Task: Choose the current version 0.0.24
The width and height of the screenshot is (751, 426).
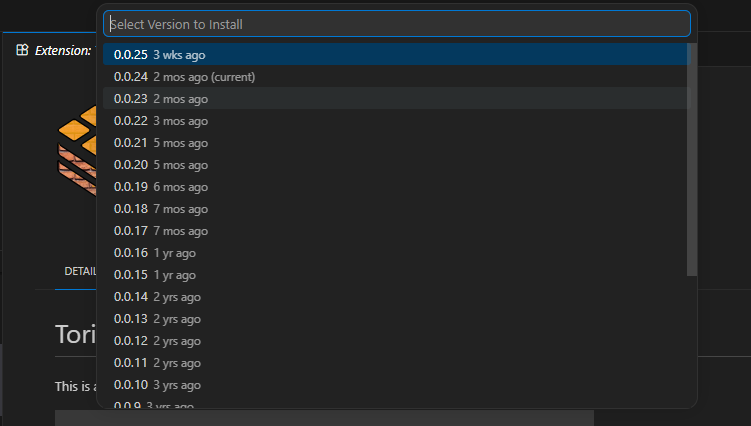Action: (184, 77)
